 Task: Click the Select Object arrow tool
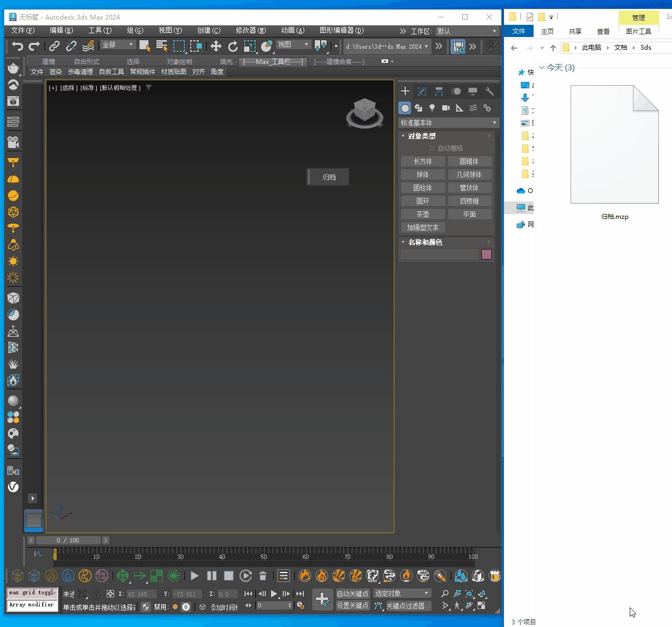point(144,46)
